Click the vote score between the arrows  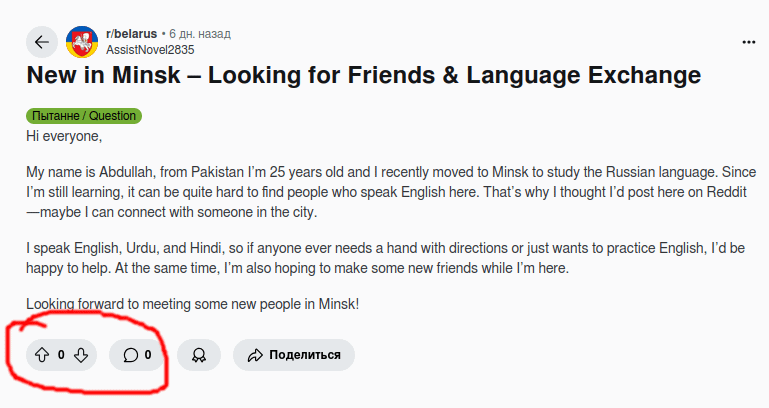tap(61, 354)
